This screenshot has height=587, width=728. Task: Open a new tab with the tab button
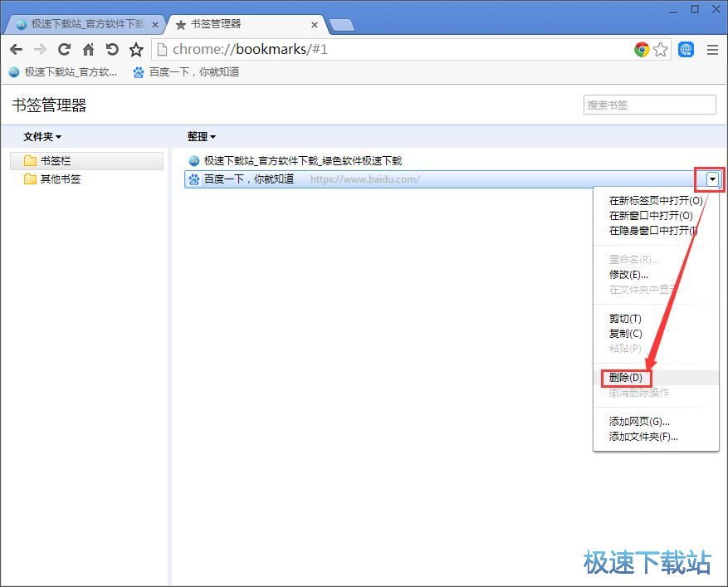[341, 25]
